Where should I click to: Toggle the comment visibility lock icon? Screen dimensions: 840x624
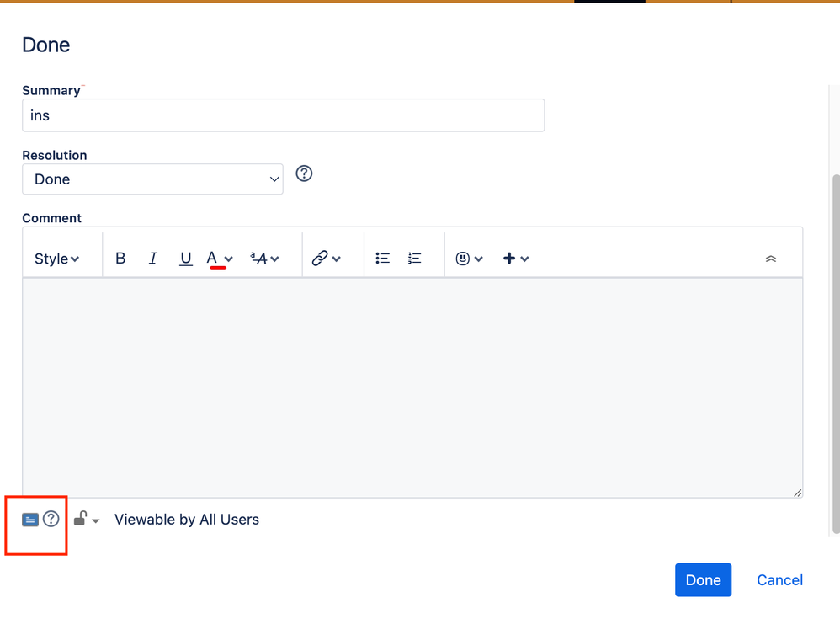click(81, 519)
